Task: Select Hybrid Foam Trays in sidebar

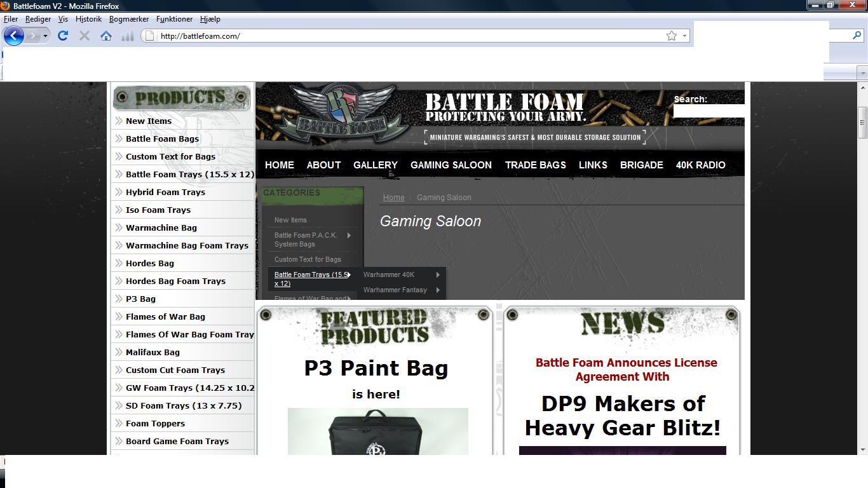Action: click(165, 192)
